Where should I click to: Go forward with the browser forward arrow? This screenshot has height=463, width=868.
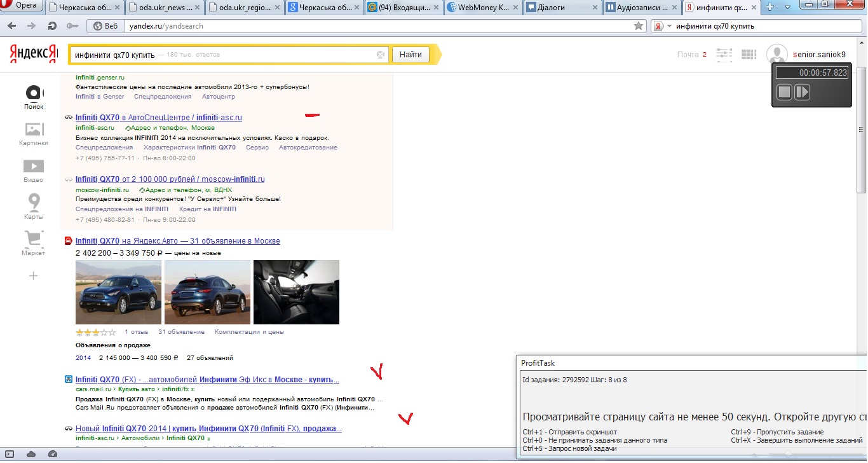[x=32, y=26]
